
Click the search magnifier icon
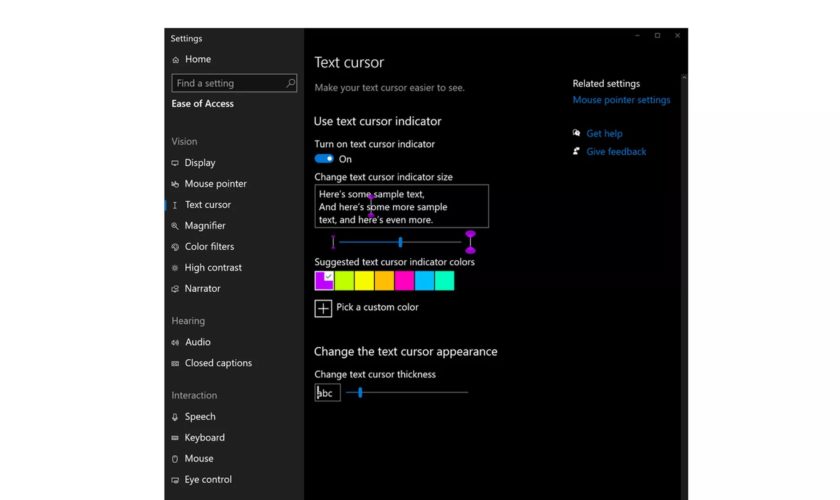point(291,84)
